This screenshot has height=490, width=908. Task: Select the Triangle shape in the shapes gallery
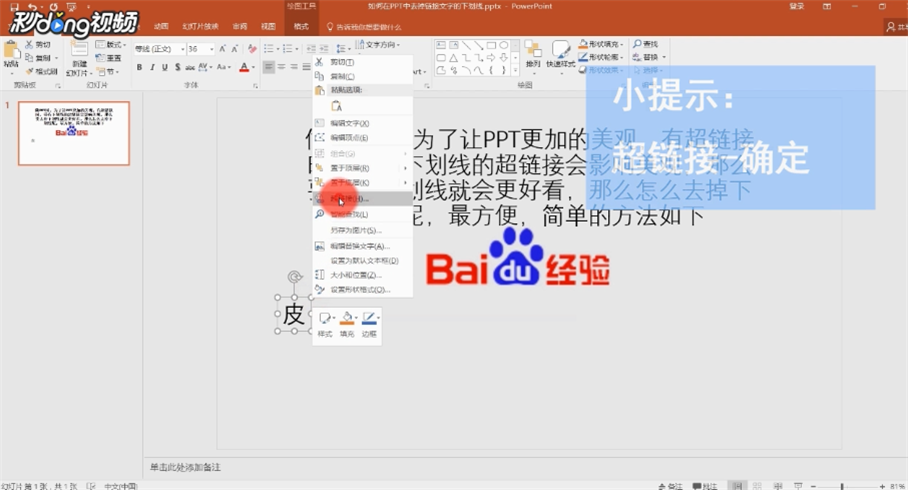tap(453, 58)
